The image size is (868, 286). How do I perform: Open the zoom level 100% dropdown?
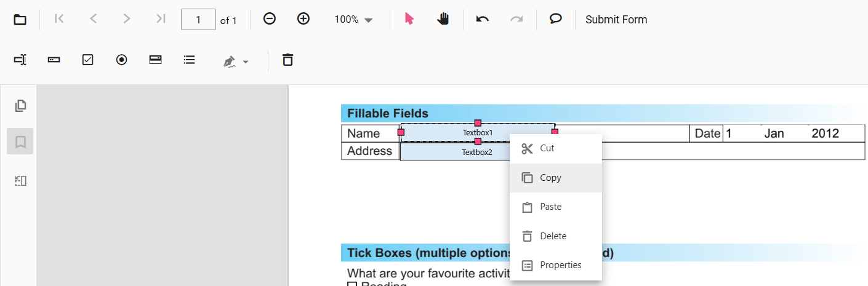[x=353, y=20]
